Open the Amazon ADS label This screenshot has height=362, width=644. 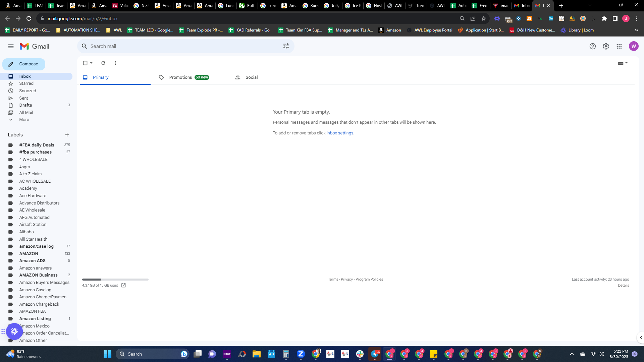click(x=36, y=261)
